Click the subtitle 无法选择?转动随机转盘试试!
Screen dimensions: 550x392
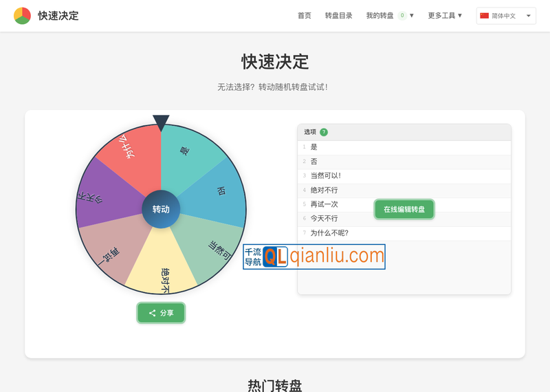coord(273,87)
